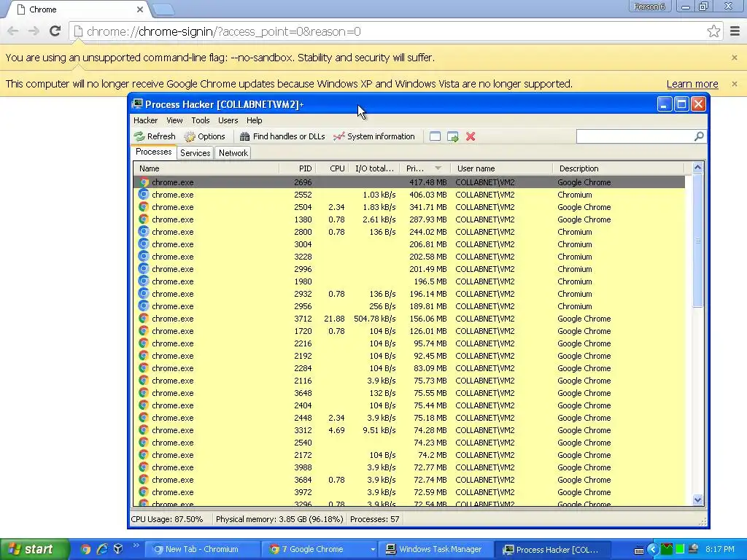The width and height of the screenshot is (747, 560).
Task: Click the find window toolbar icon
Action: (435, 136)
